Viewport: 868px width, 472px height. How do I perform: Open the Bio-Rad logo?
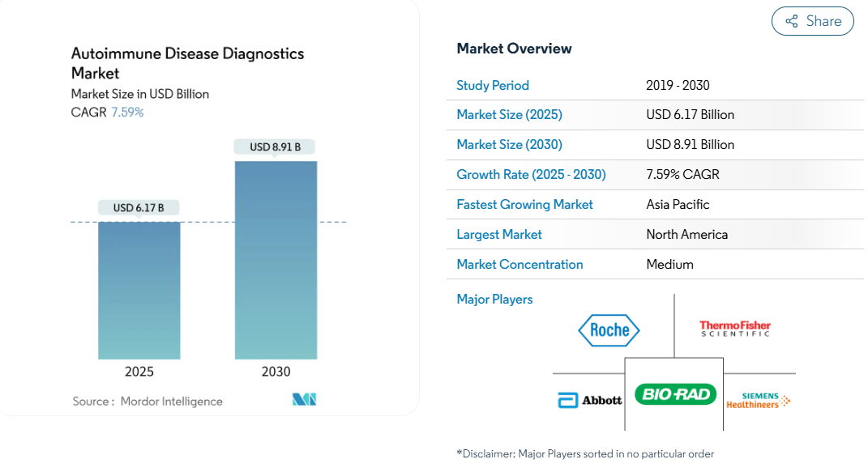click(675, 394)
